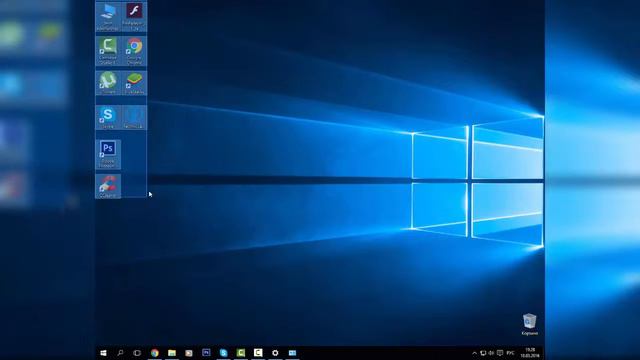The height and width of the screenshot is (360, 640).
Task: Switch to green Camtasia Studio taskbar icon
Action: click(241, 353)
